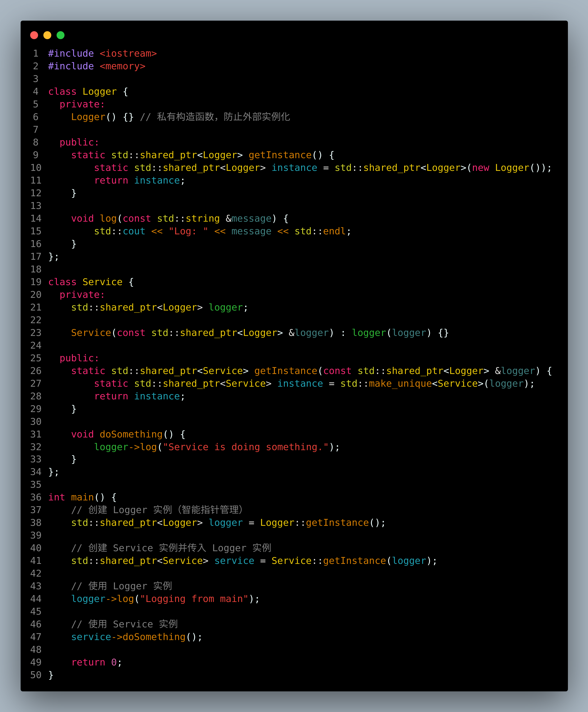Screen dimensions: 588x712
Task: Click 'private:' on line 20
Action: click(x=82, y=295)
